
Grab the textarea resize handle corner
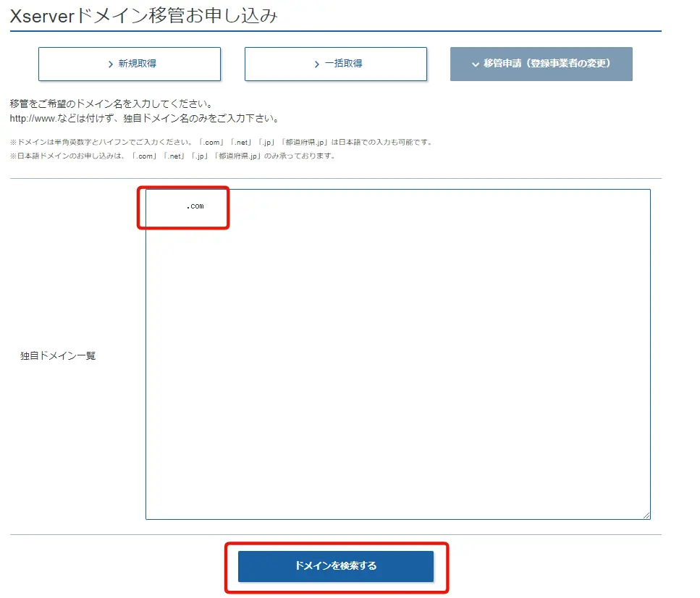(x=646, y=515)
